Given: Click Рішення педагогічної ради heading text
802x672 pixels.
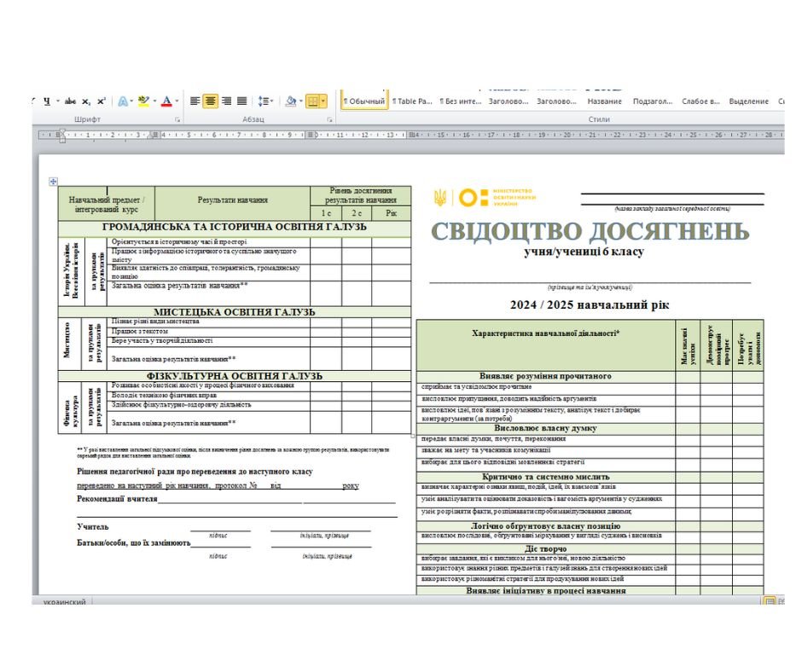Looking at the screenshot, I should (x=195, y=472).
